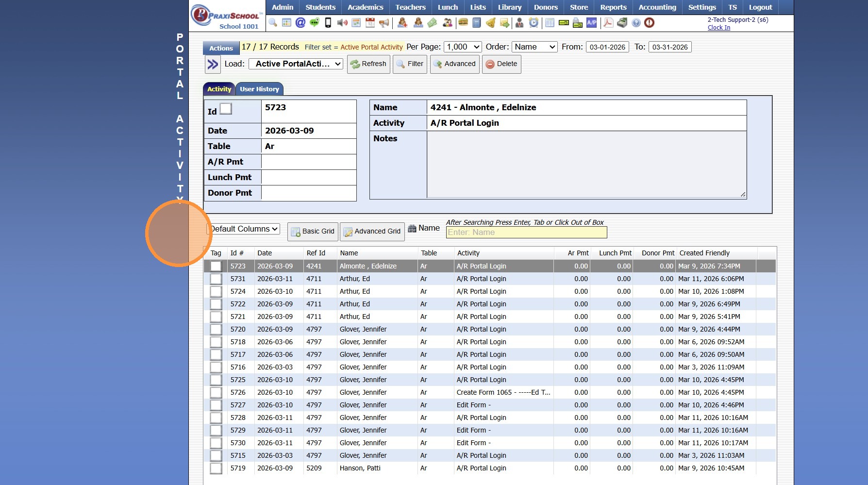Click the Enter Name search field

(526, 233)
